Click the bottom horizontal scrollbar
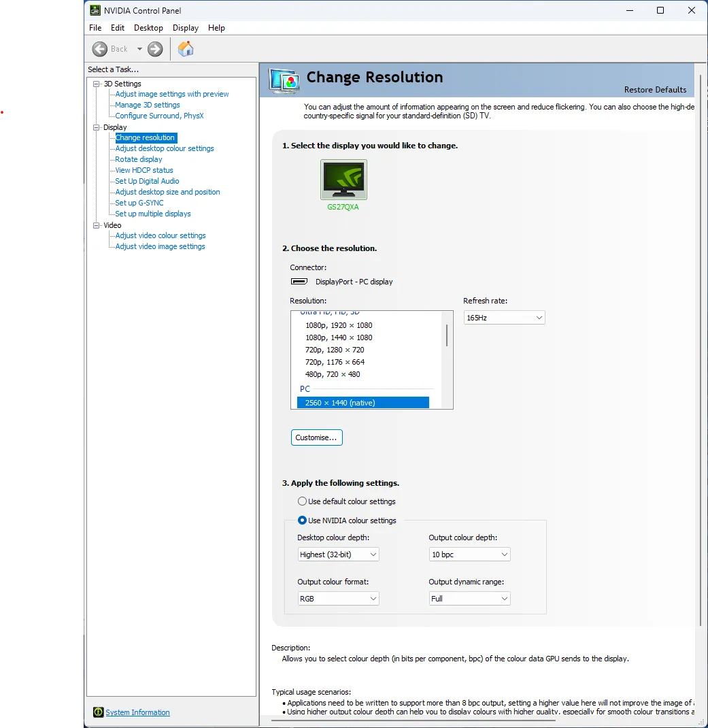Image resolution: width=708 pixels, height=728 pixels. [x=413, y=721]
